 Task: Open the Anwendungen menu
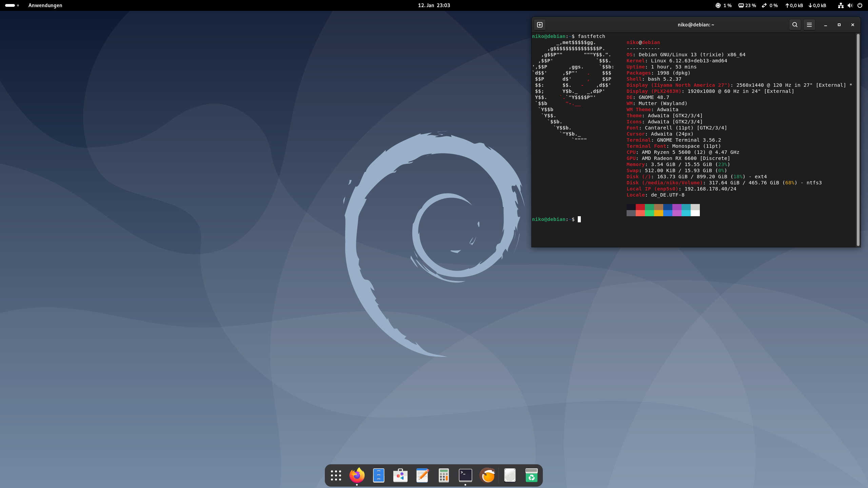point(45,5)
